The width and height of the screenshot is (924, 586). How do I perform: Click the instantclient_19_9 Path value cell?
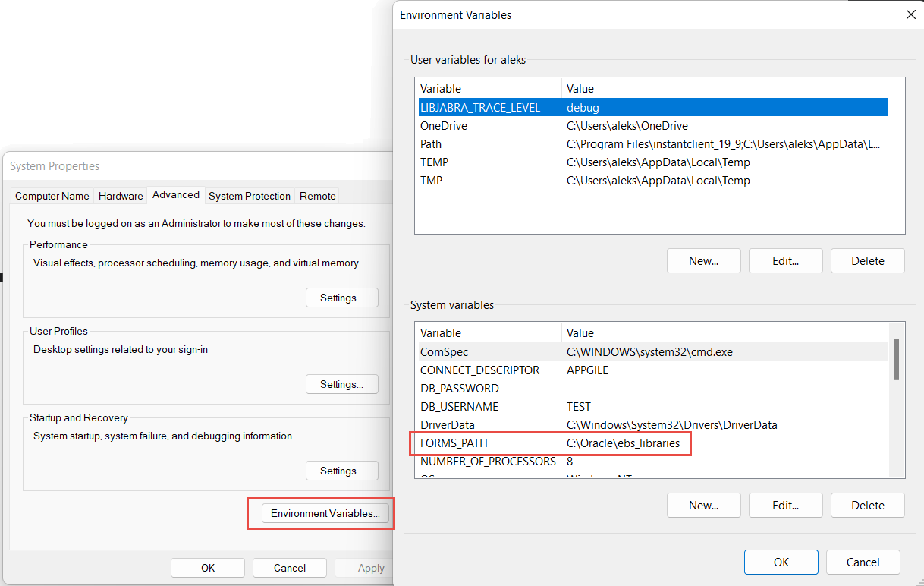tap(723, 144)
